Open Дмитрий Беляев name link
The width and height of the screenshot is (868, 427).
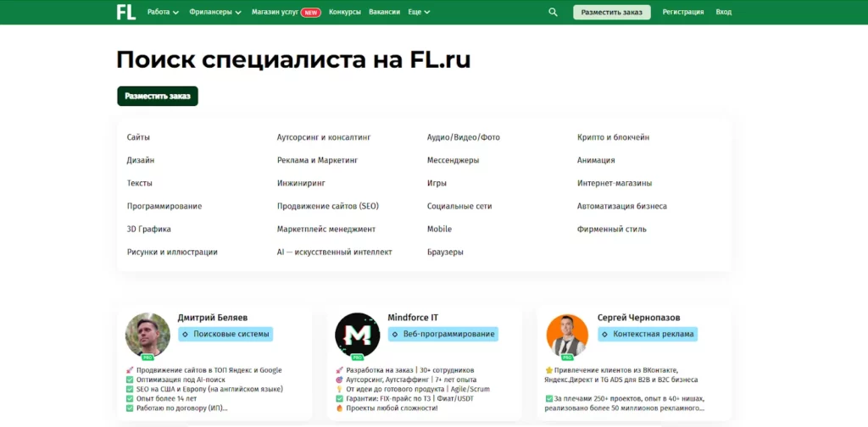pyautogui.click(x=213, y=318)
